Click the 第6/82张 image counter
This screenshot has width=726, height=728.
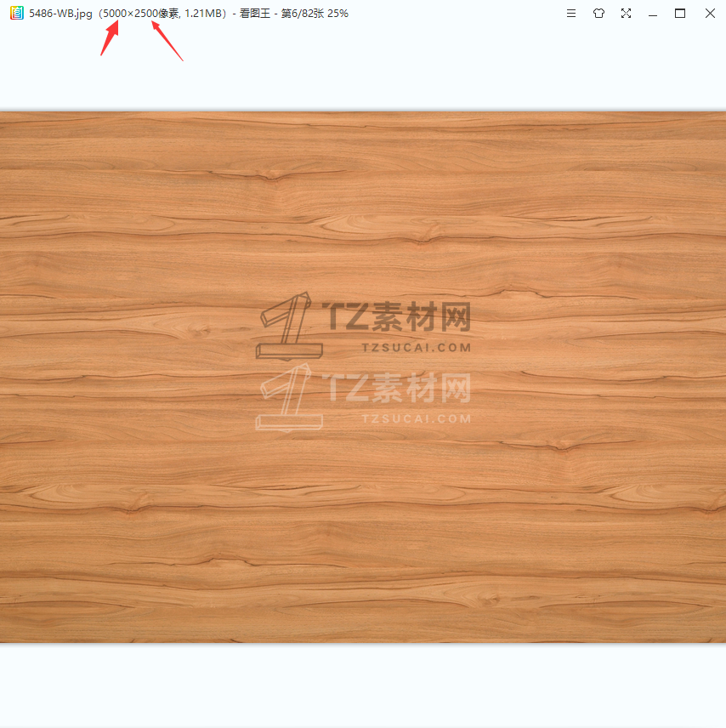pyautogui.click(x=302, y=14)
